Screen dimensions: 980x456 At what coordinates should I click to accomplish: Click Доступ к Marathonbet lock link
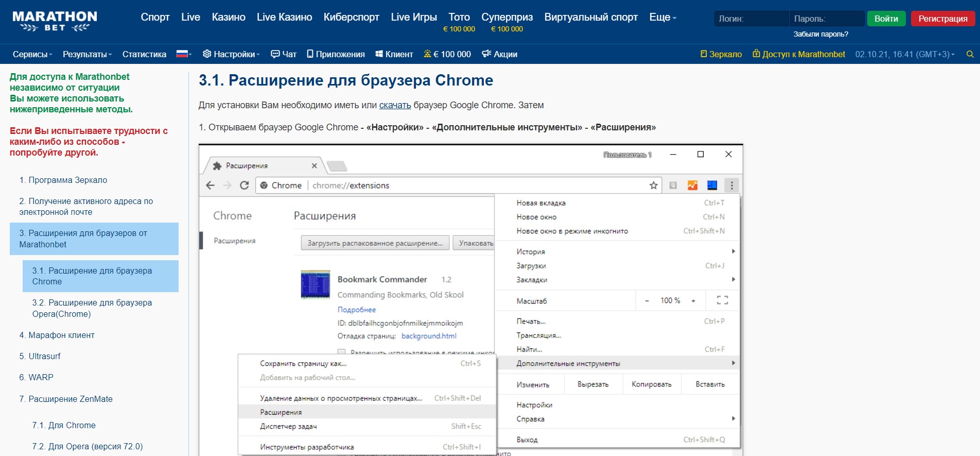pyautogui.click(x=799, y=54)
